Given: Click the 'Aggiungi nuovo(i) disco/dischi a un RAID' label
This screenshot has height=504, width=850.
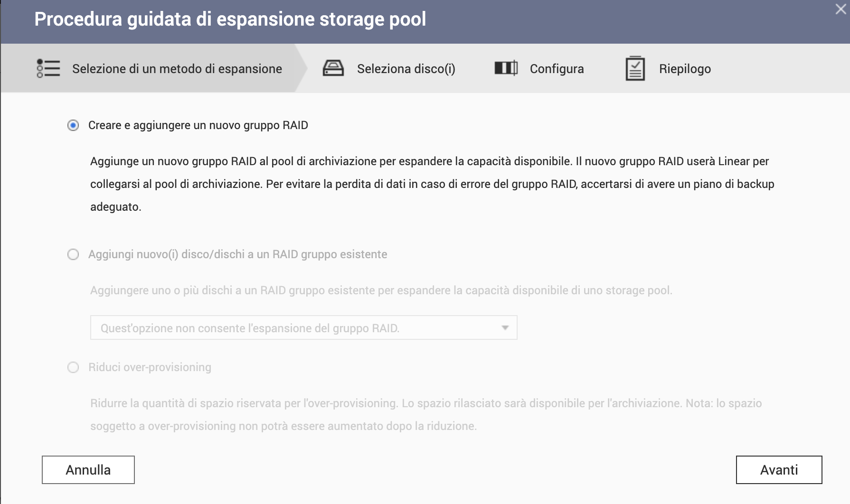Looking at the screenshot, I should (237, 254).
